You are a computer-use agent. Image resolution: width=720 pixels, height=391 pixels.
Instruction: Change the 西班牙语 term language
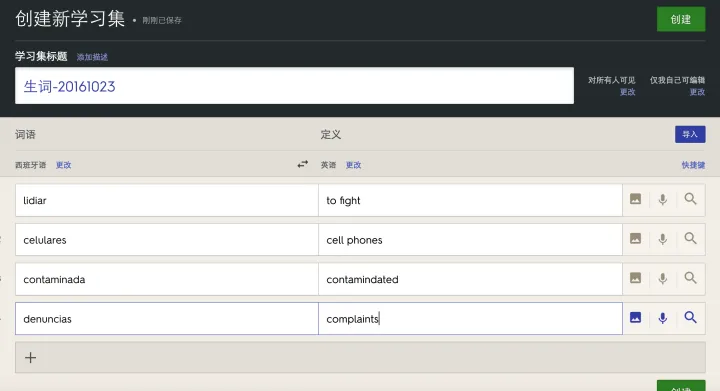(x=63, y=165)
